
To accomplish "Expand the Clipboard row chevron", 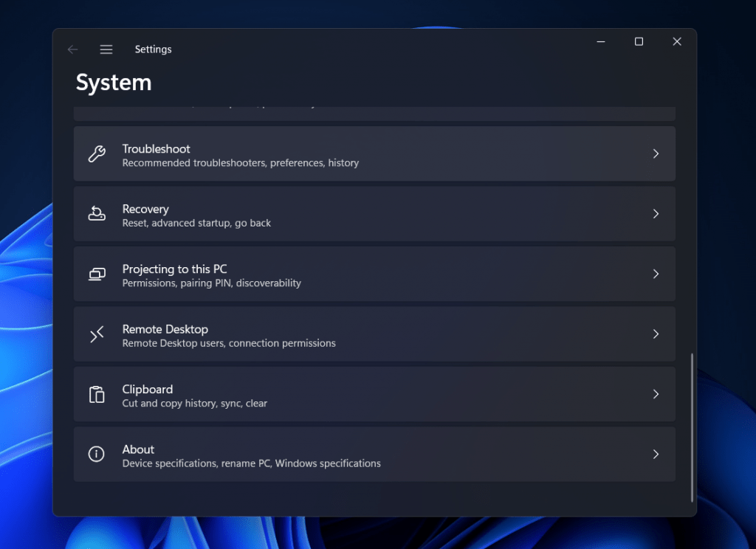I will pyautogui.click(x=656, y=394).
